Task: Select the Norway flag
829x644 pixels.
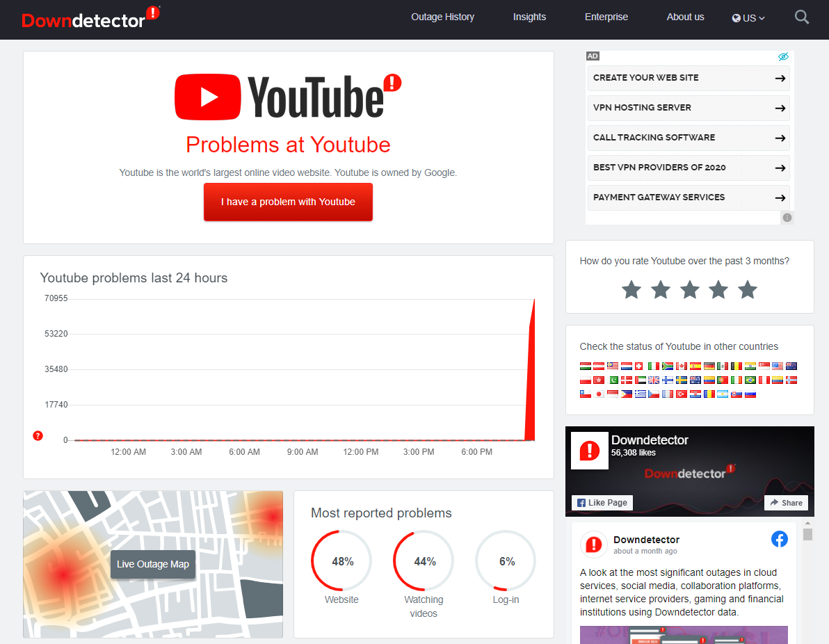Action: pyautogui.click(x=791, y=380)
